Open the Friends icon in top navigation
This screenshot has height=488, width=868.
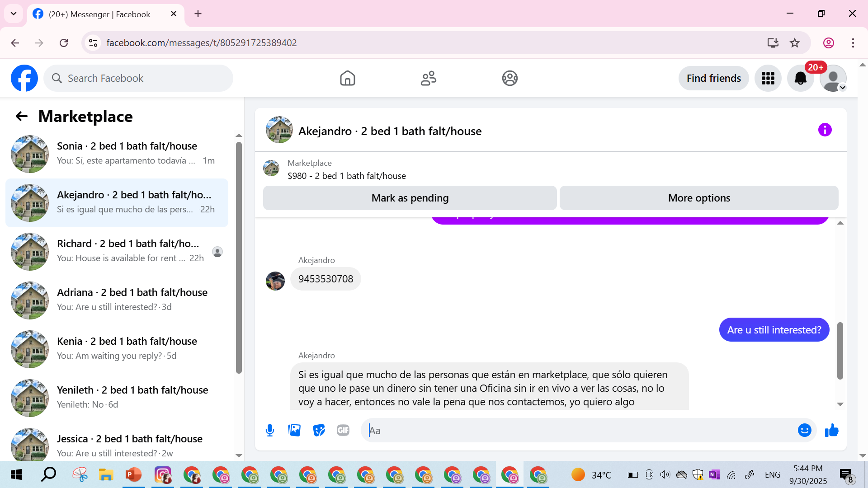point(429,78)
